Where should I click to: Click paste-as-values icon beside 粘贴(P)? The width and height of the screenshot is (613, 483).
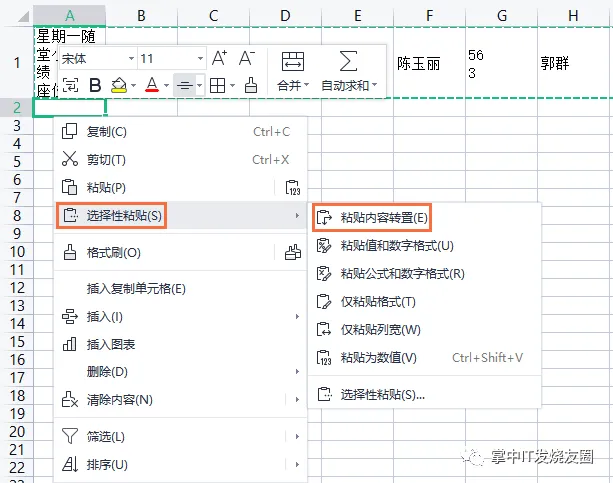click(x=293, y=188)
